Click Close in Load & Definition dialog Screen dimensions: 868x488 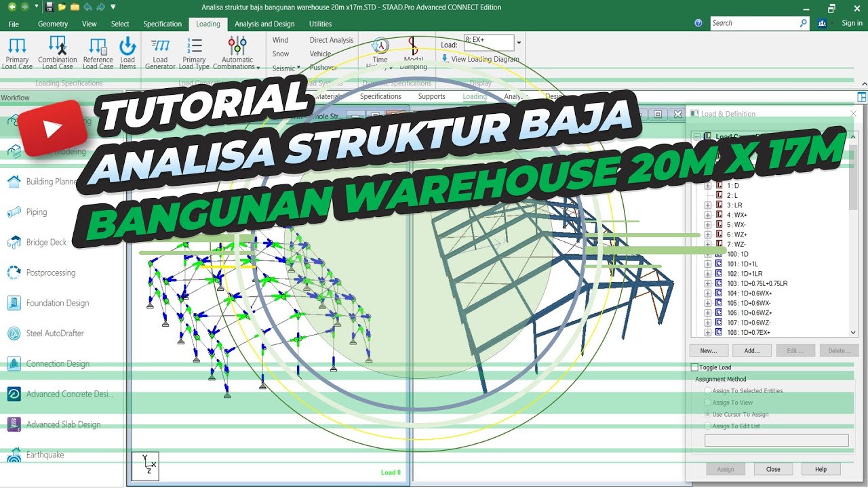click(773, 469)
